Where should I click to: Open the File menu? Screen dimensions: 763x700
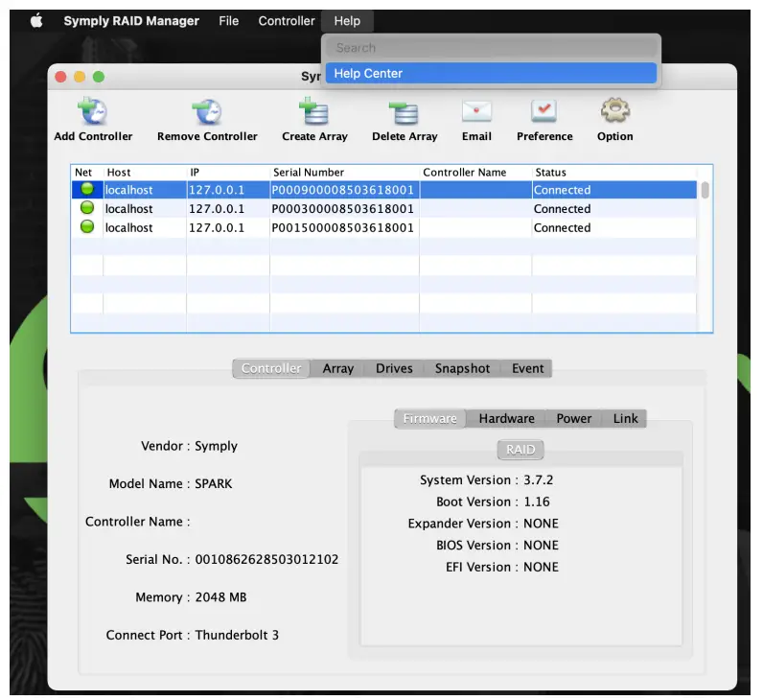pos(229,21)
